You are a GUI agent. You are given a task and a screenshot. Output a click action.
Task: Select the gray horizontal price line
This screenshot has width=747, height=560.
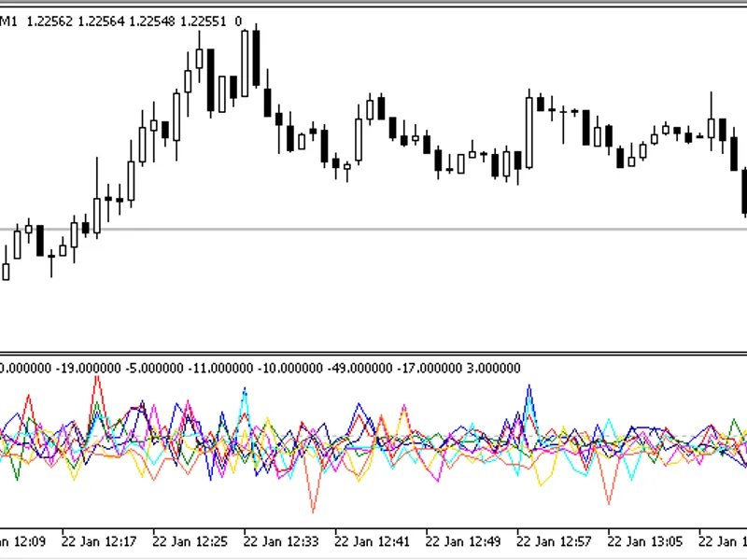coord(373,230)
